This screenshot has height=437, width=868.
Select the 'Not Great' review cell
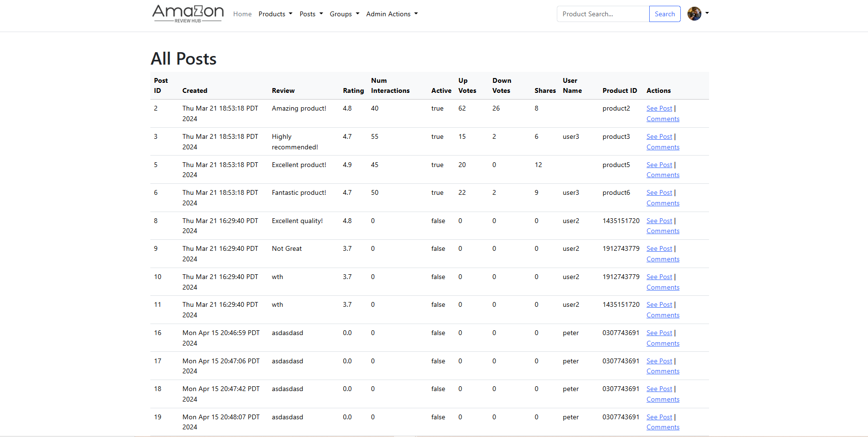(287, 249)
